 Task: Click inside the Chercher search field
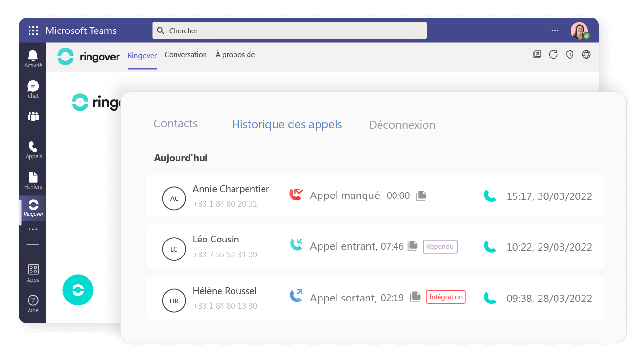289,30
